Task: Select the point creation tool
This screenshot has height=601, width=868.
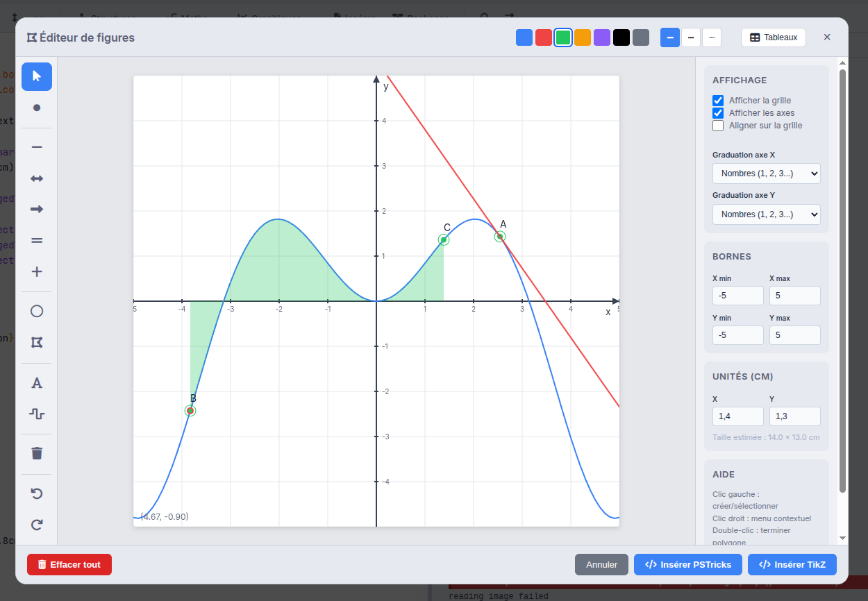Action: (36, 108)
